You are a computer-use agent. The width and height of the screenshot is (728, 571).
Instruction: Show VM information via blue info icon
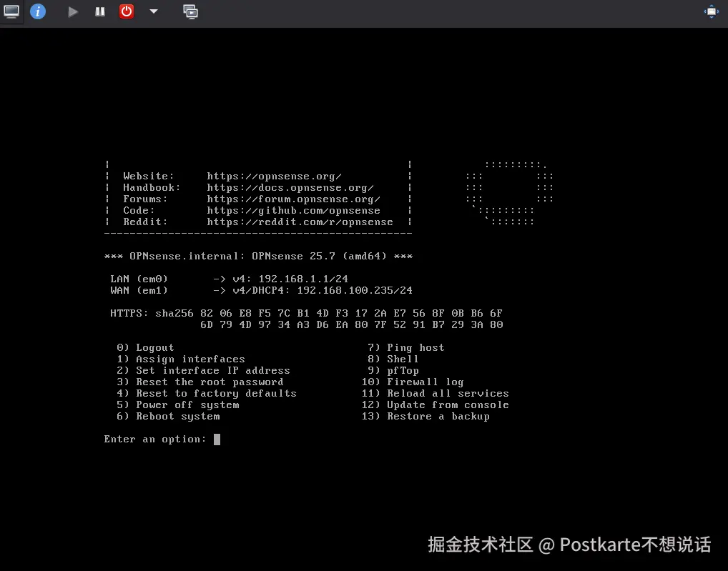(x=38, y=11)
